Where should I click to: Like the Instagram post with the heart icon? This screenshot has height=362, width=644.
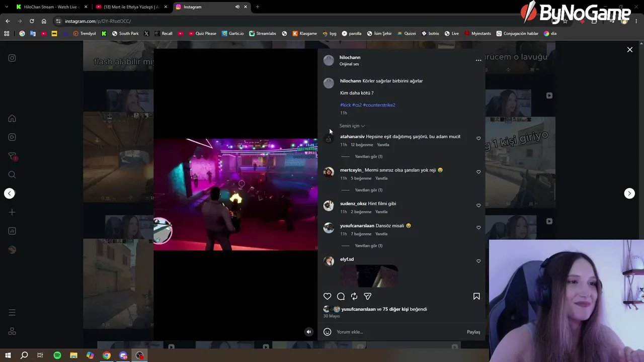point(328,297)
